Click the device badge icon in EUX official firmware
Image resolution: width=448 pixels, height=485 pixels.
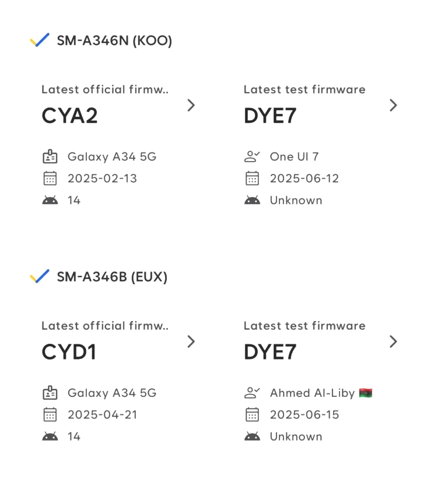50,393
